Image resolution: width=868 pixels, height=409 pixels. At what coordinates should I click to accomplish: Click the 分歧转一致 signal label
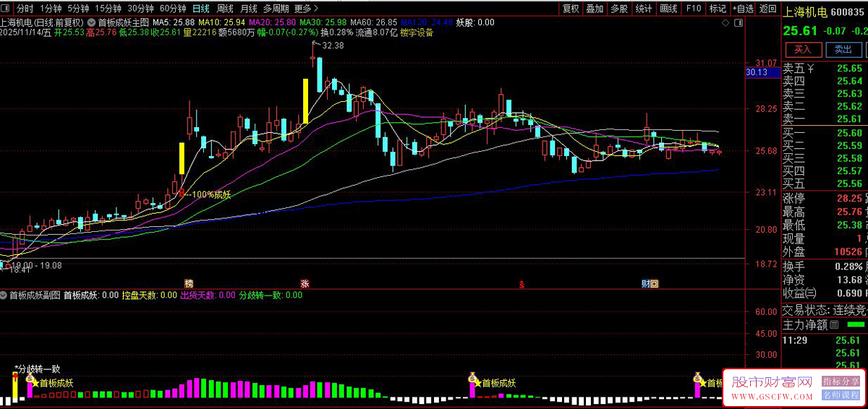coord(39,369)
